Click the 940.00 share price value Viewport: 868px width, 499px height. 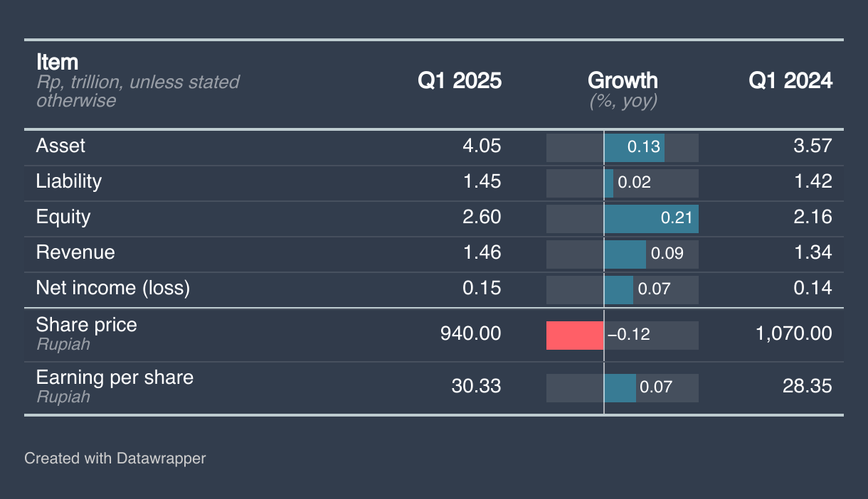(470, 334)
